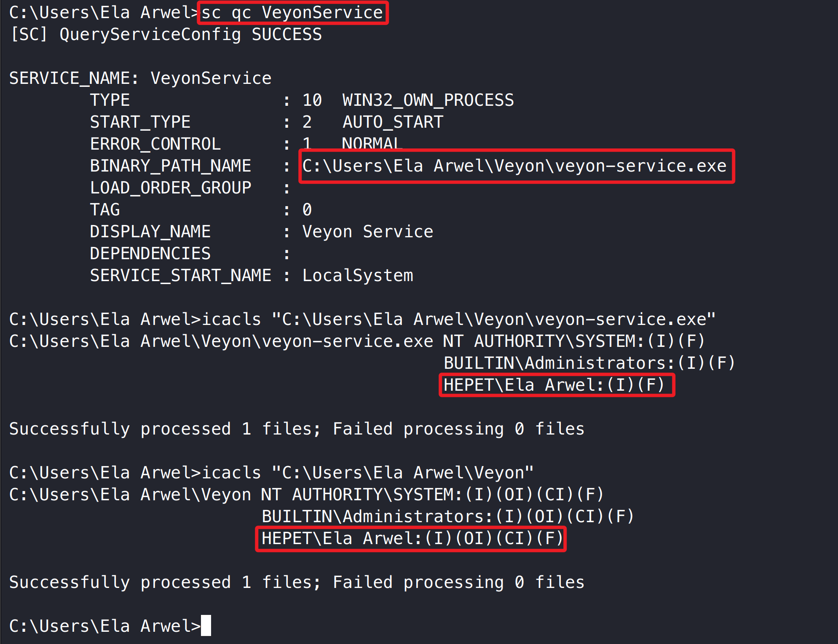This screenshot has width=838, height=644.
Task: Click the AUTO_START start type value
Action: [x=393, y=122]
